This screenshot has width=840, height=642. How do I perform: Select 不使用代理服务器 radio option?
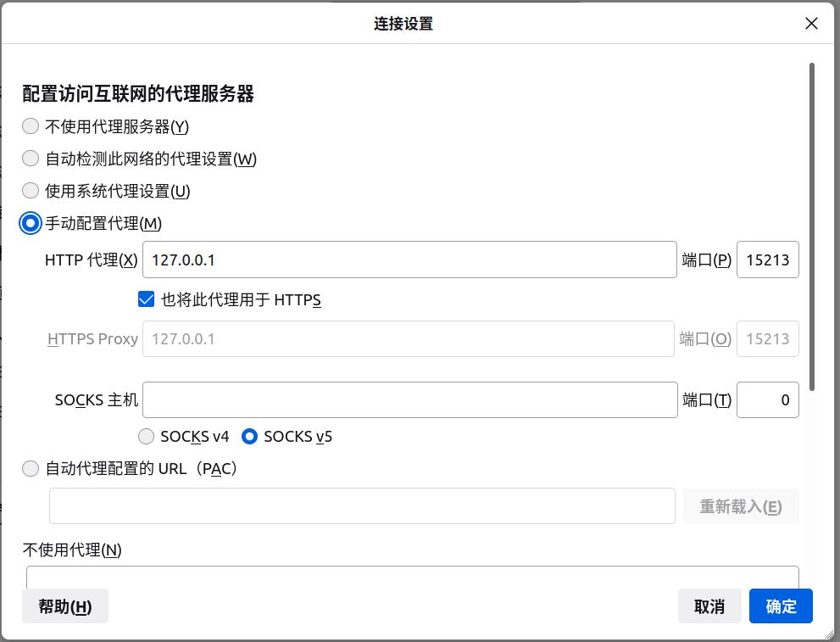click(31, 126)
